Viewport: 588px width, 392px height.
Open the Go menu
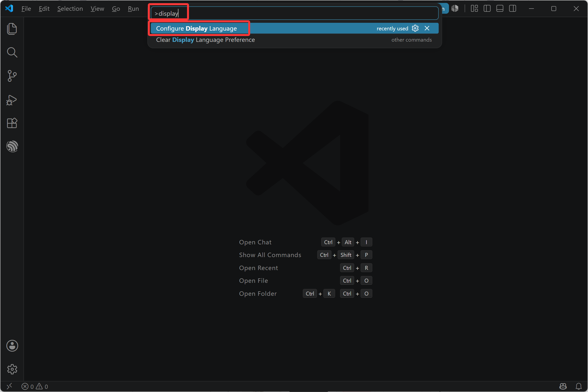(x=116, y=9)
